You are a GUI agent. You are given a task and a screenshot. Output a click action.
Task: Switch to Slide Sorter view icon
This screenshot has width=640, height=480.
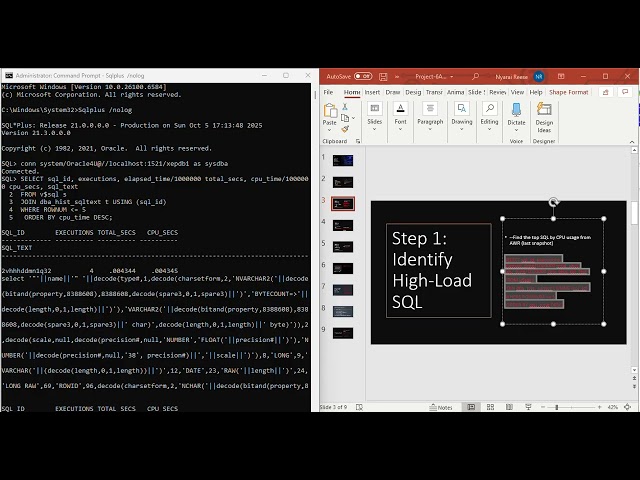tap(490, 407)
